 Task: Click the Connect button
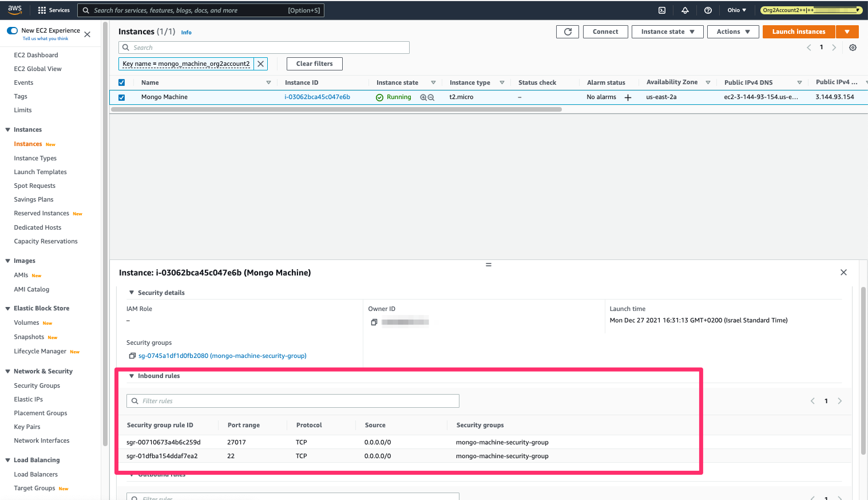(605, 32)
